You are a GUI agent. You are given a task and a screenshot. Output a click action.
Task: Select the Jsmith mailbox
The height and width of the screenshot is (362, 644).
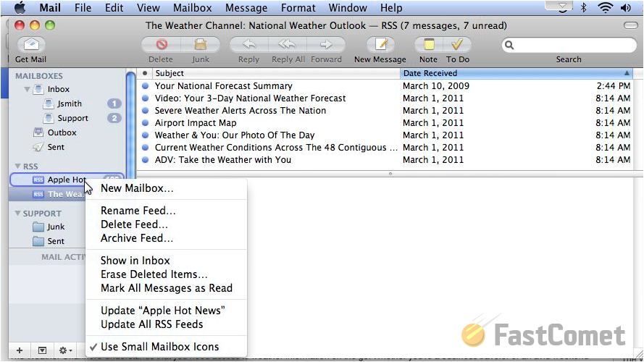click(x=69, y=104)
